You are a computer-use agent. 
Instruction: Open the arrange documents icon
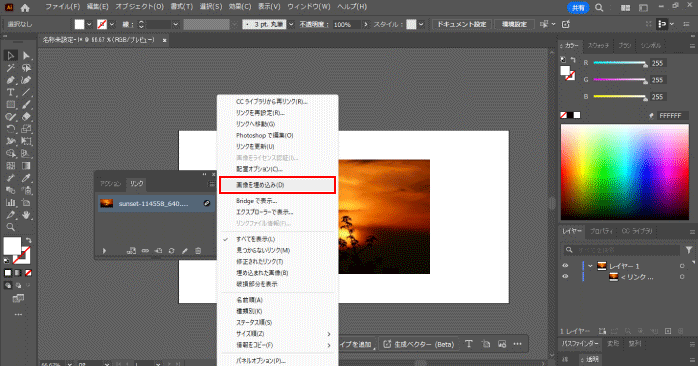point(625,8)
